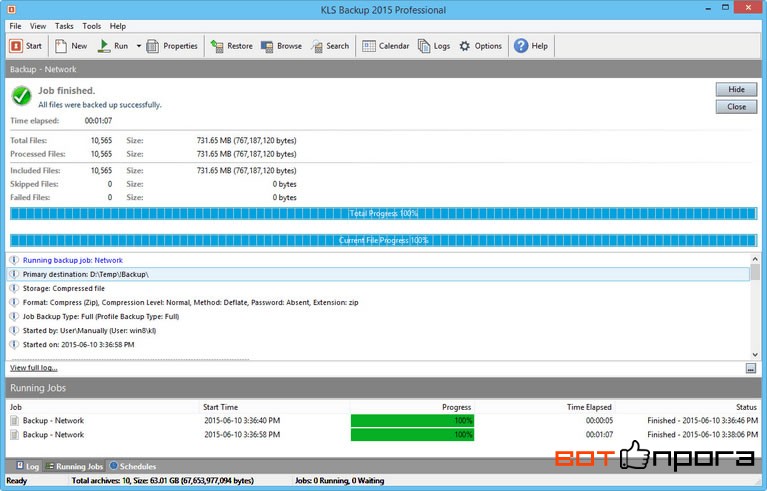Screen dimensions: 767x491
Task: Click the progress bar of the 00:00:05 job
Action: click(x=412, y=421)
